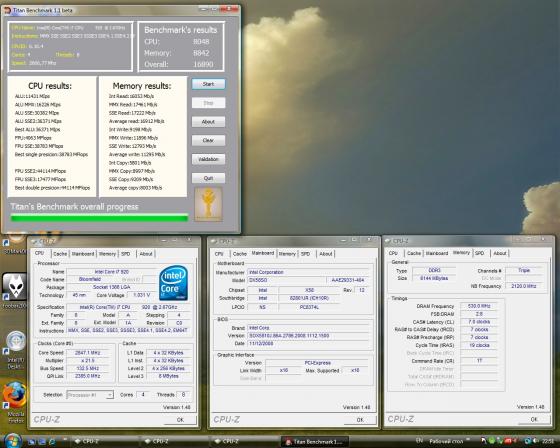
Task: Open the Intel Desktop utility shortcut
Action: (15, 348)
